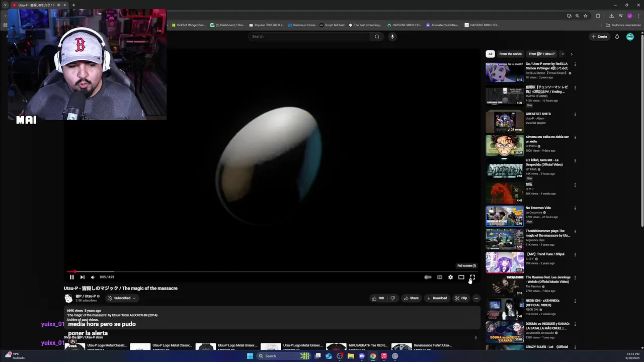Open Script Tail Beat bookmark
This screenshot has width=644, height=362.
pos(332,25)
